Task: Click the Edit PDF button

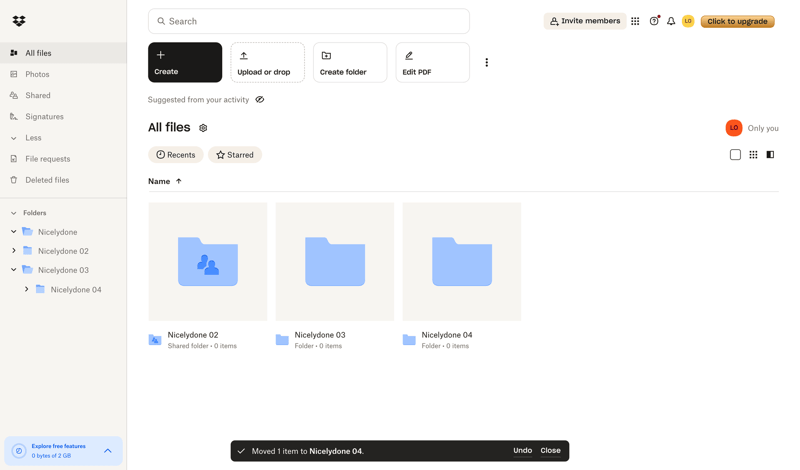Action: (x=433, y=62)
